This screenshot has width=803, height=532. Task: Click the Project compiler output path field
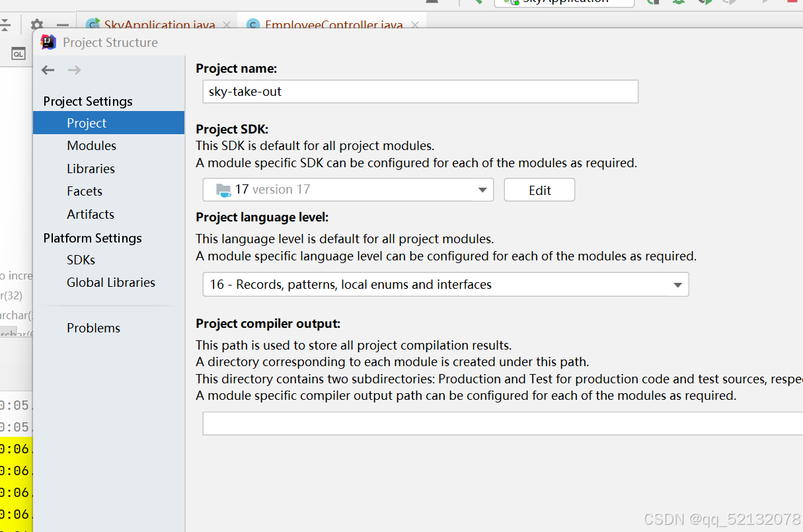pos(502,424)
